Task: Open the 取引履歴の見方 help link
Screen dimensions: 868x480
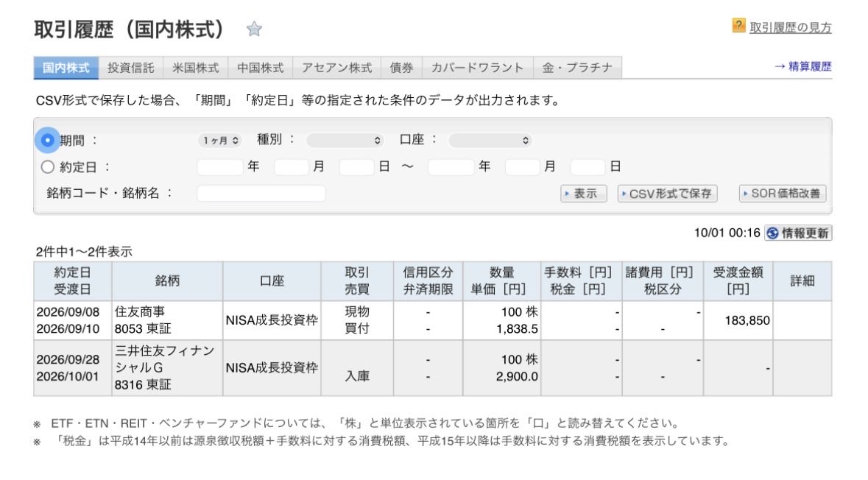Action: click(791, 28)
